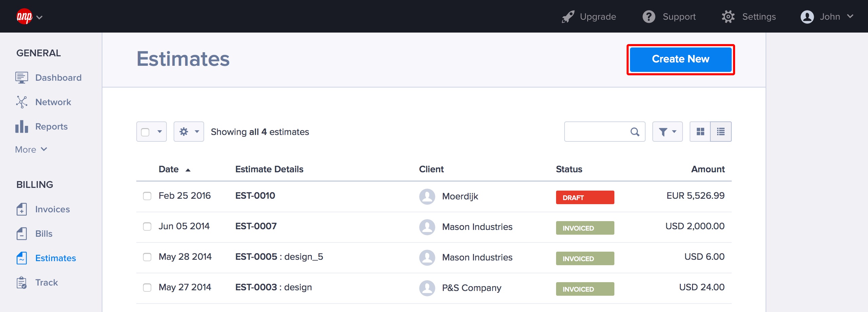Expand the More section in sidebar
Viewport: 868px width, 312px height.
pos(31,150)
